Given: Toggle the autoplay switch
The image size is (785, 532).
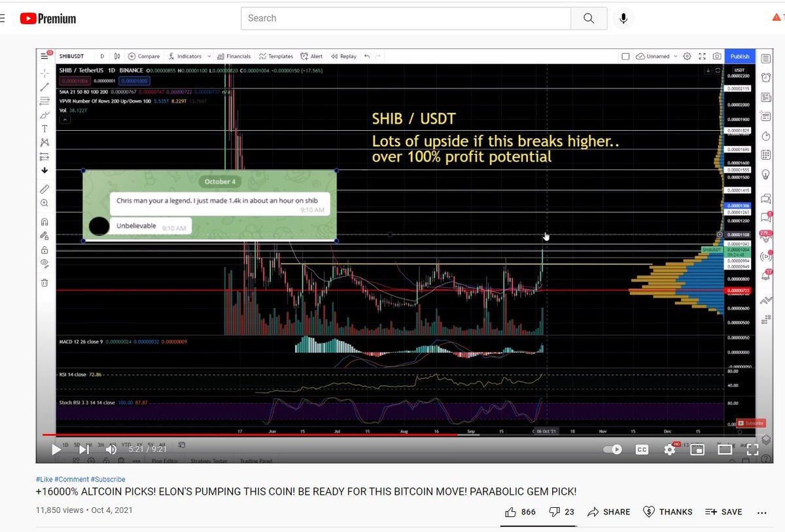Looking at the screenshot, I should tap(613, 450).
